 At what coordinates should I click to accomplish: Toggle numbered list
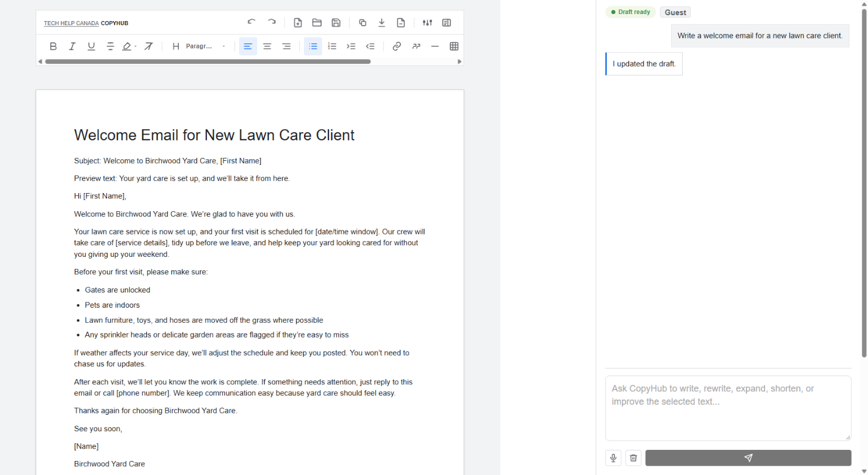click(x=332, y=46)
